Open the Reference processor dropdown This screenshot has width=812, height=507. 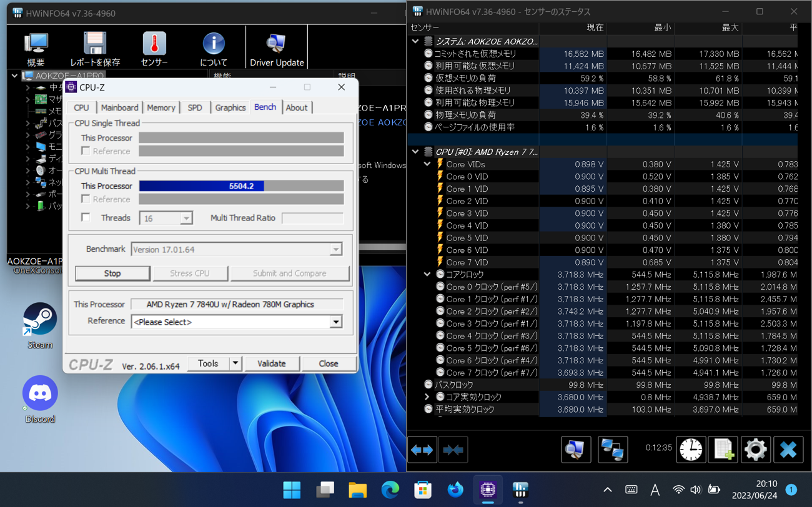tap(336, 322)
